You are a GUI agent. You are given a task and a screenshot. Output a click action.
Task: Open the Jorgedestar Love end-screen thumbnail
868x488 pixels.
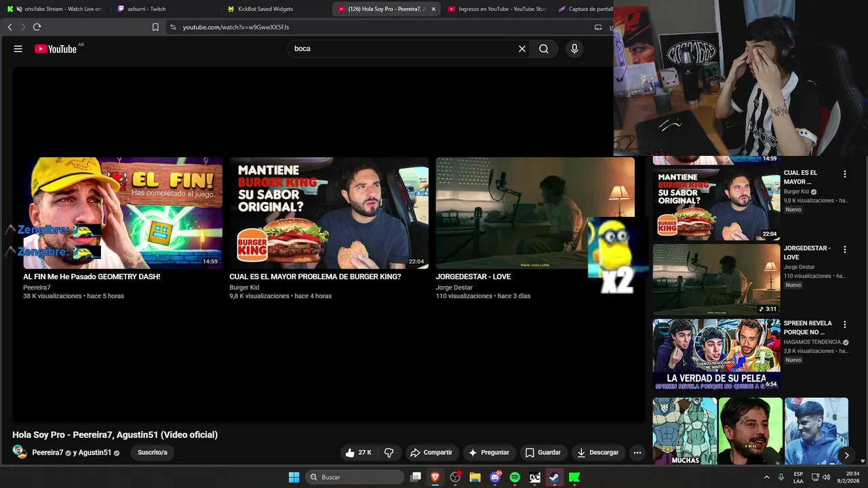(535, 213)
